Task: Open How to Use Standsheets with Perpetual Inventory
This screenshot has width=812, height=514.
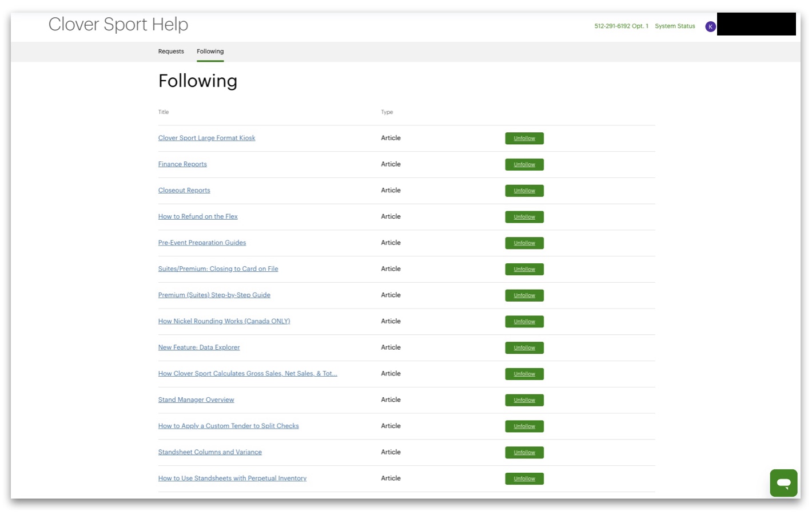Action: coord(232,479)
